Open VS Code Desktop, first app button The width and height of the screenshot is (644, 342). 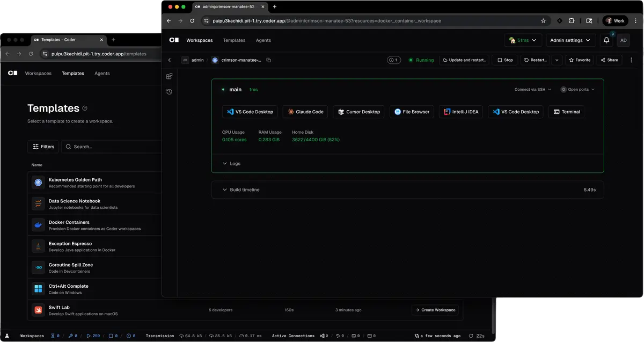[250, 112]
